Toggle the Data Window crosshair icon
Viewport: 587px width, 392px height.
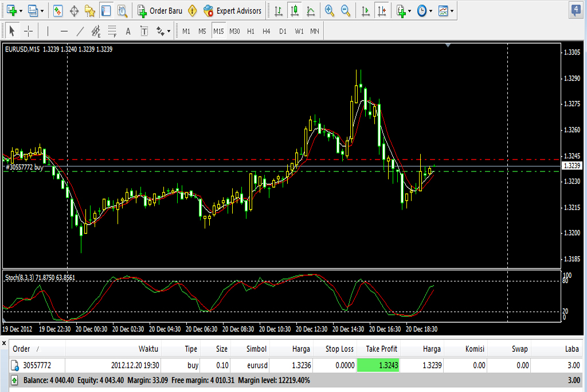(x=74, y=11)
